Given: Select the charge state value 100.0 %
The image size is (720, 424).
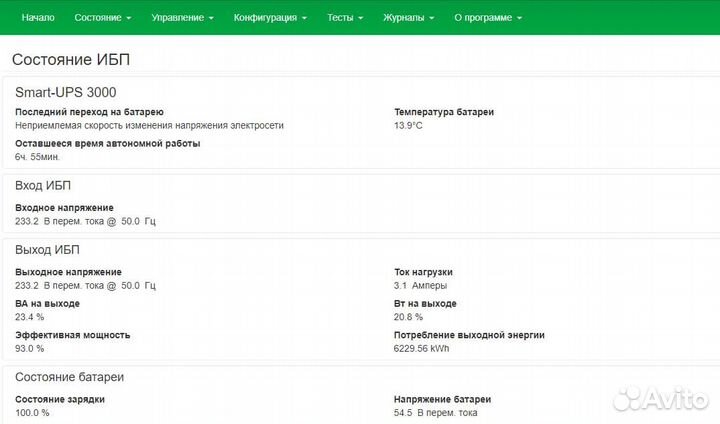Looking at the screenshot, I should pyautogui.click(x=32, y=412).
